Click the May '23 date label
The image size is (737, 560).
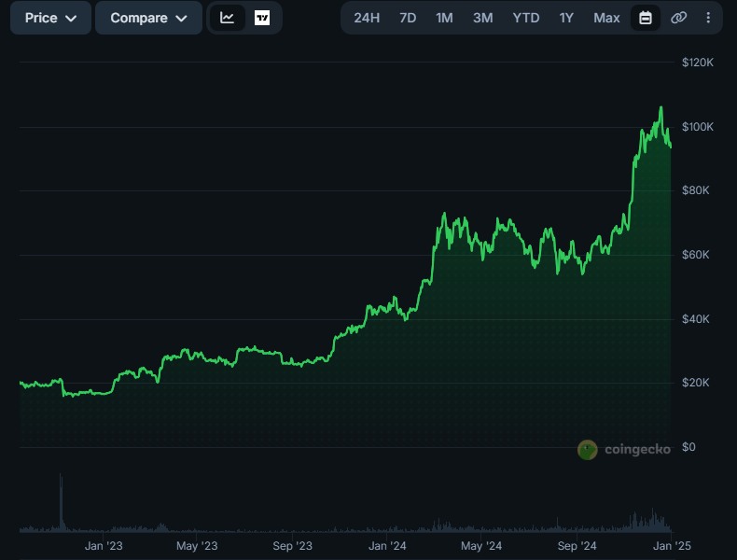197,546
